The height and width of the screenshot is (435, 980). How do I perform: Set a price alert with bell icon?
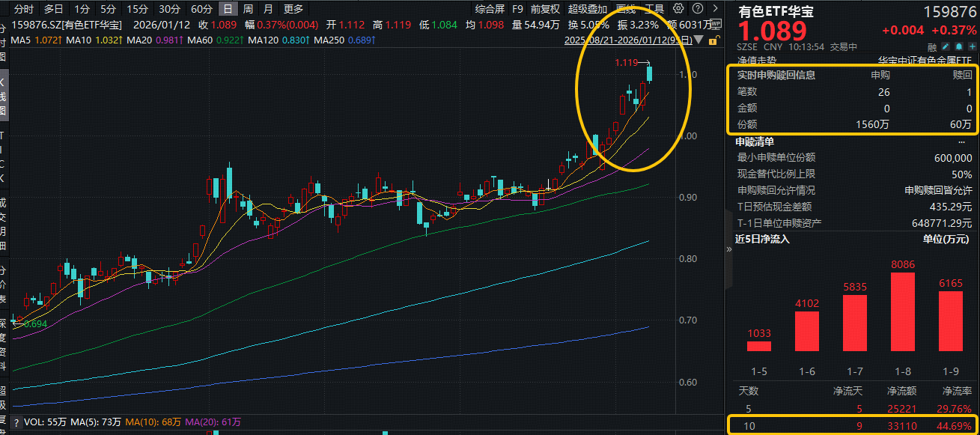tap(958, 46)
